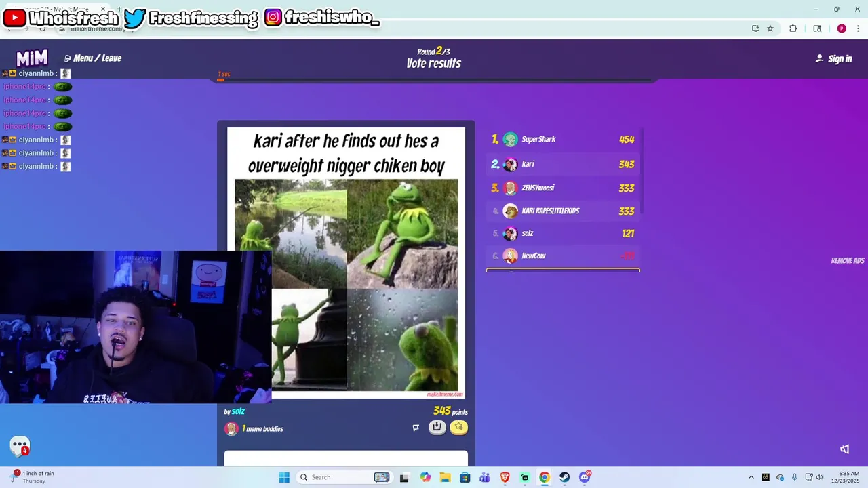Click NewCow's avatar in leaderboard

[510, 256]
